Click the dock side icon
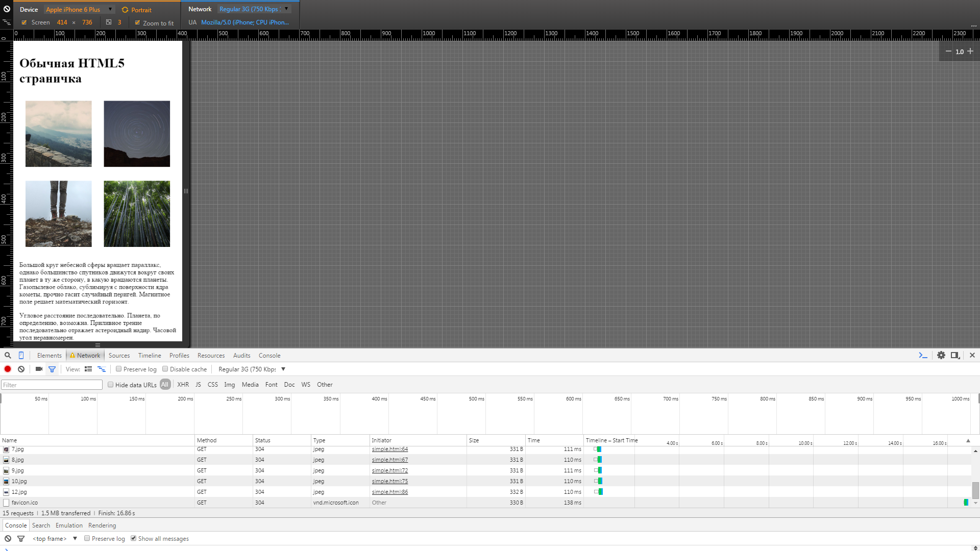This screenshot has height=551, width=980. click(x=955, y=356)
